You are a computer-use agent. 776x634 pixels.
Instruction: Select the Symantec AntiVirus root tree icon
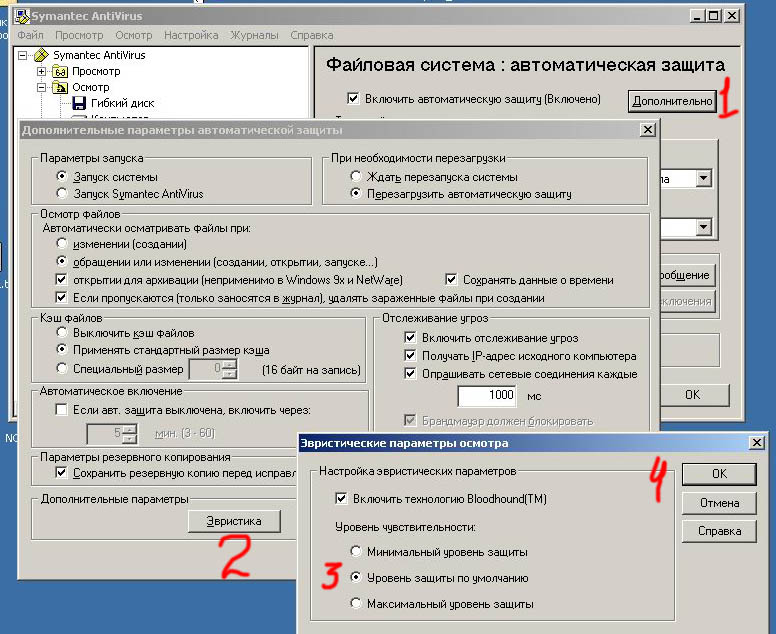coord(41,55)
